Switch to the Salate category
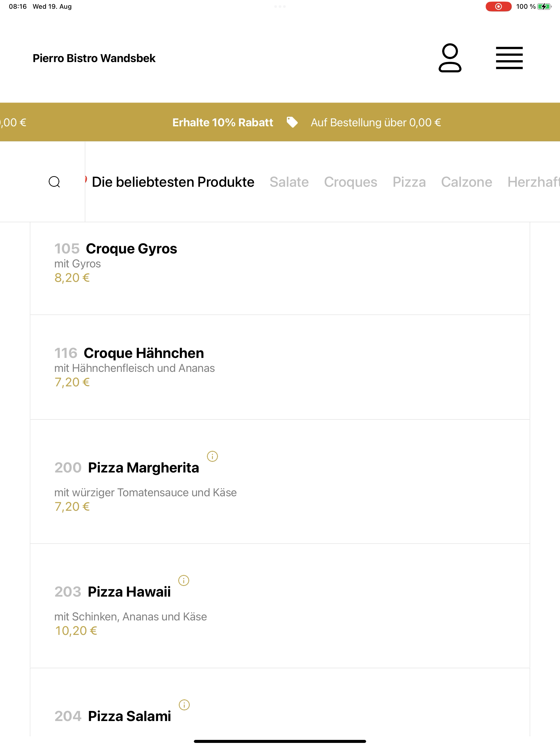 [289, 182]
